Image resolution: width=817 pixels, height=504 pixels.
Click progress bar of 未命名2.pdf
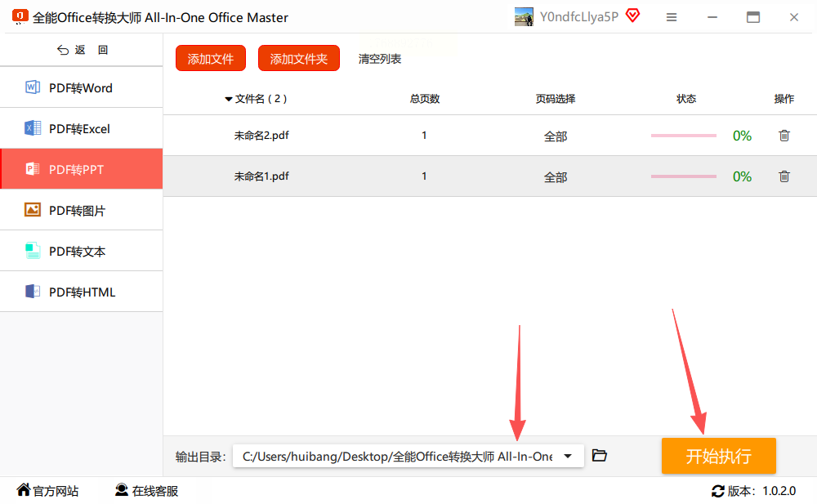coord(684,136)
